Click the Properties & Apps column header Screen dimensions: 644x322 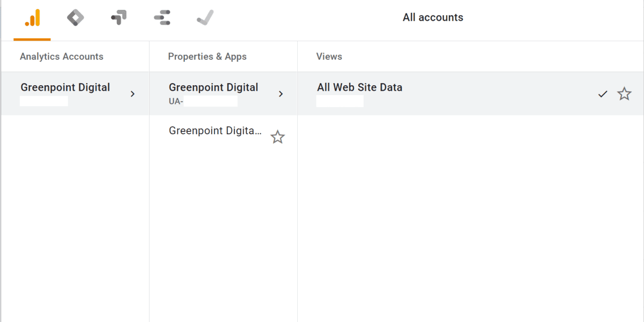click(x=207, y=56)
